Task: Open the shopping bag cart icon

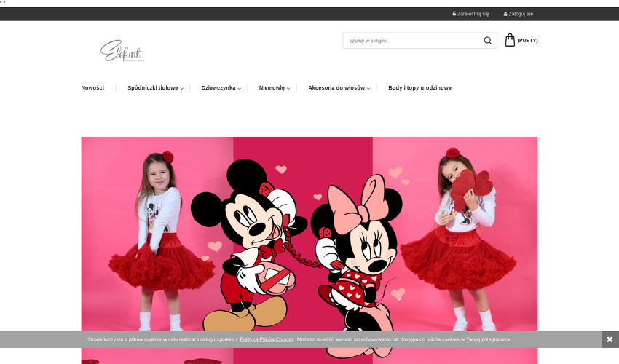Action: [x=510, y=40]
